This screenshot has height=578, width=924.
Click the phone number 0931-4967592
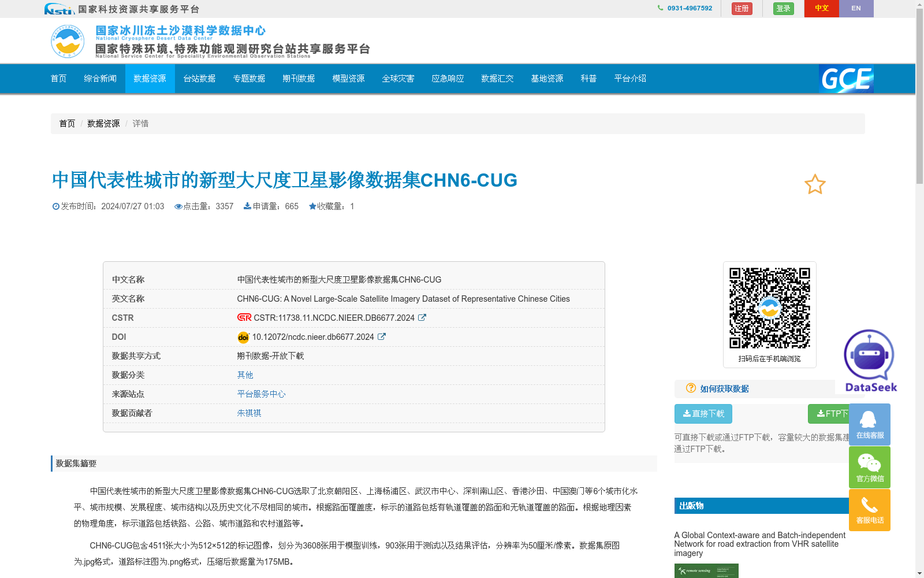click(x=690, y=8)
